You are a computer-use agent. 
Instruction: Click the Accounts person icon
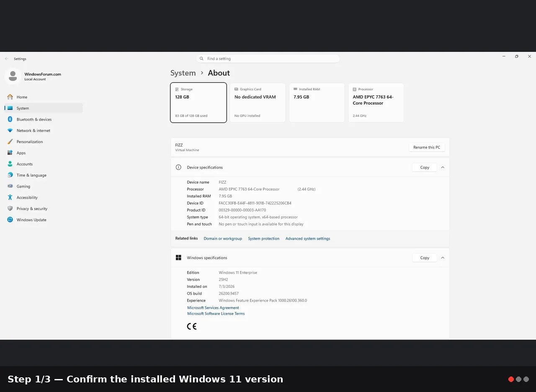pos(10,164)
